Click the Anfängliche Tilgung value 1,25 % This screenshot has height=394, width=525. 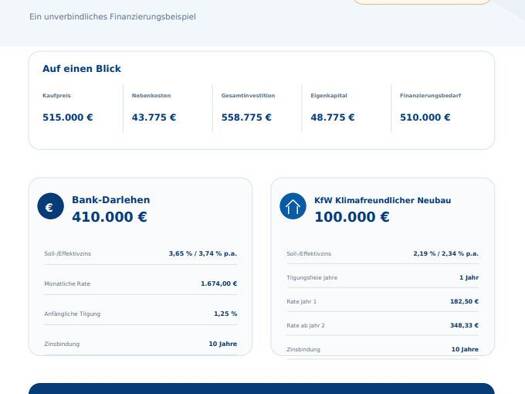pos(225,314)
